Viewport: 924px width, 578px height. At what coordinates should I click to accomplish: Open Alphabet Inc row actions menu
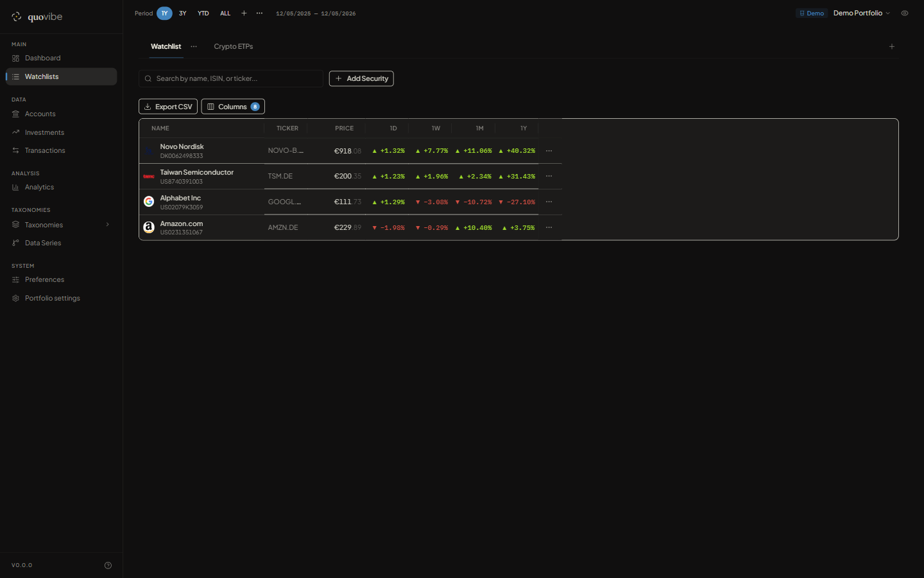tap(549, 202)
